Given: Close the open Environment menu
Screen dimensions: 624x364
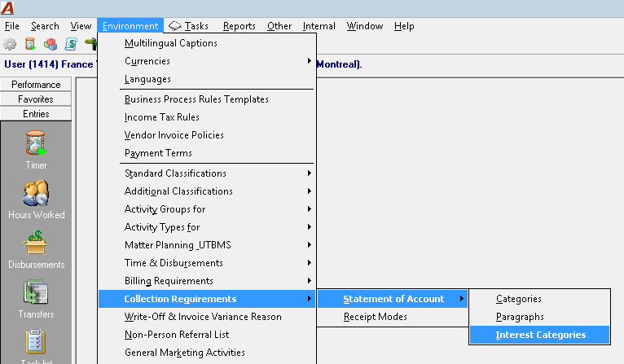Looking at the screenshot, I should tap(130, 26).
